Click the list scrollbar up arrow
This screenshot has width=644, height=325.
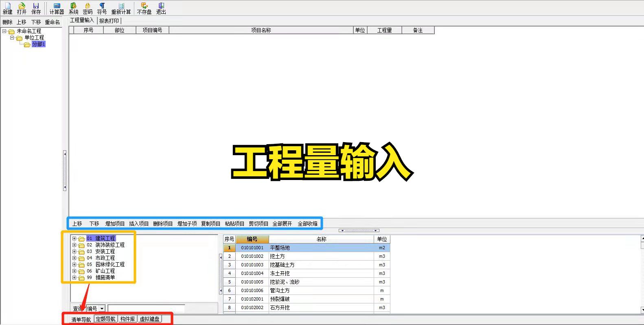(x=642, y=238)
